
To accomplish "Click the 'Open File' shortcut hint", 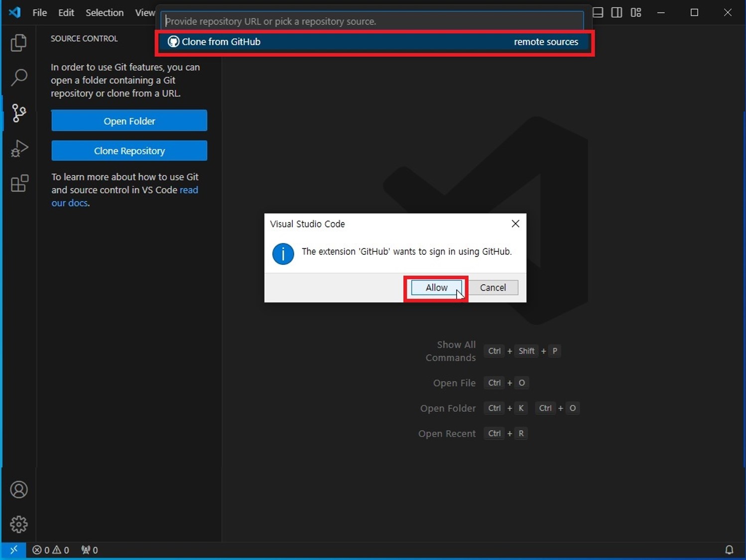I will click(x=454, y=383).
